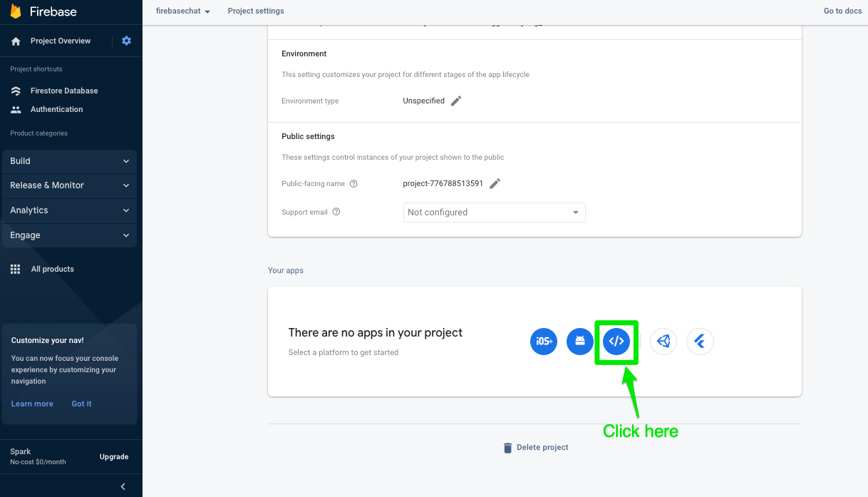
Task: Click the Delete project button
Action: 536,448
